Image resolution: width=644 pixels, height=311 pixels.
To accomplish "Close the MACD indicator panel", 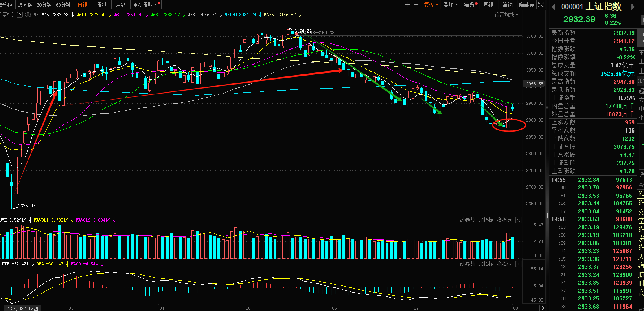I will [x=518, y=264].
